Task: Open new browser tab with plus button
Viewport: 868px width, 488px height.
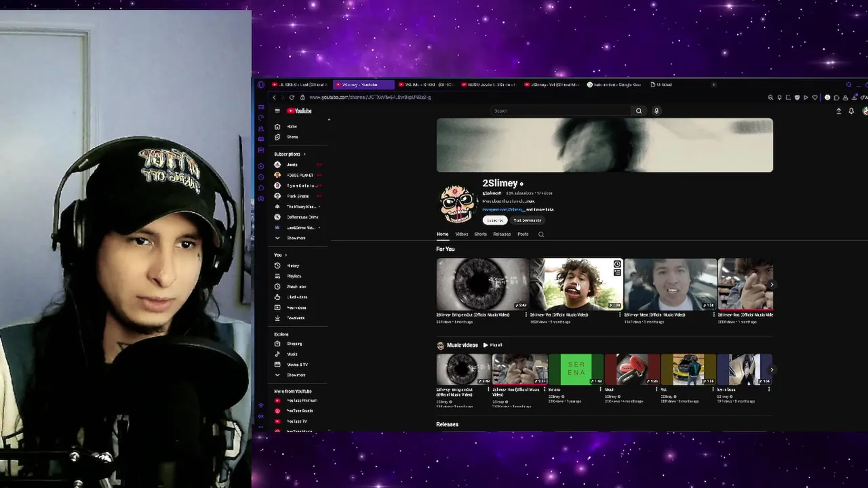Action: tap(713, 85)
